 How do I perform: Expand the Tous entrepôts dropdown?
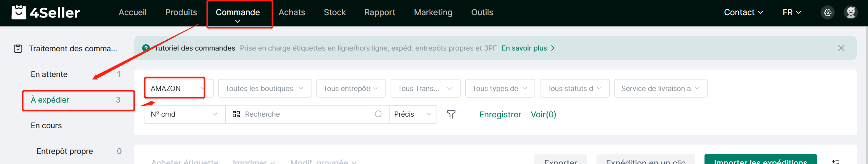point(351,88)
